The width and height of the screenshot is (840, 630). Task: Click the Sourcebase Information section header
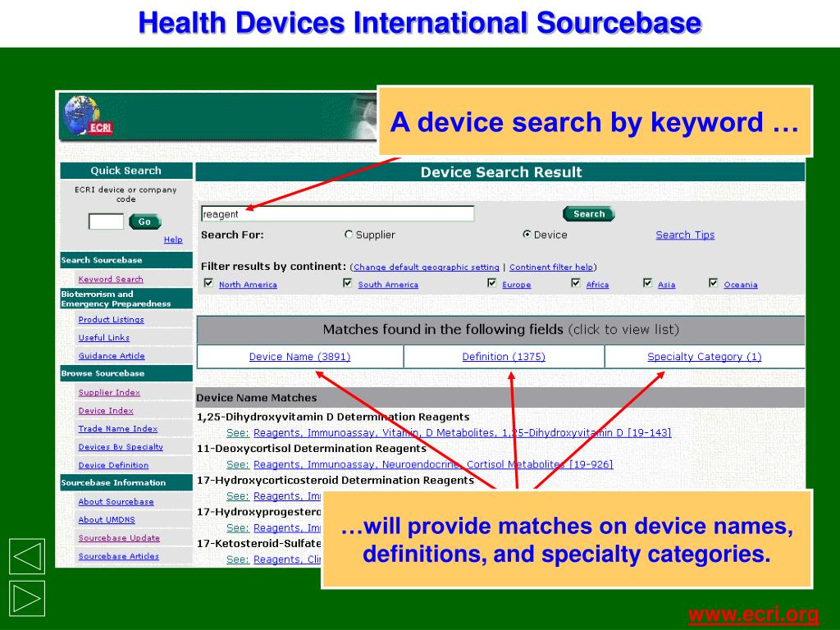pyautogui.click(x=126, y=482)
